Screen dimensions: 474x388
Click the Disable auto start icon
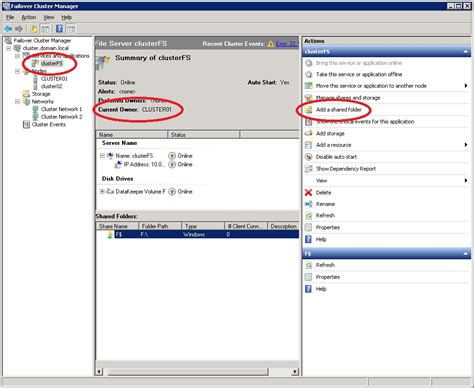(309, 157)
